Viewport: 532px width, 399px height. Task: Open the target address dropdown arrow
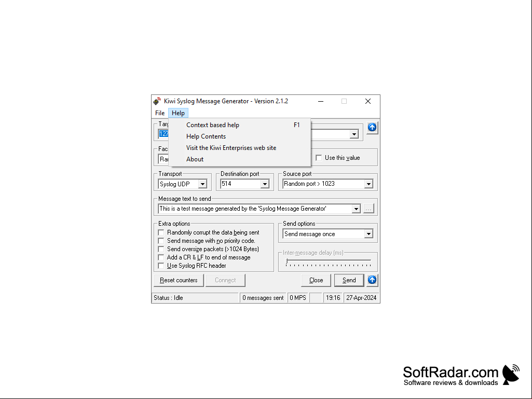pyautogui.click(x=354, y=134)
